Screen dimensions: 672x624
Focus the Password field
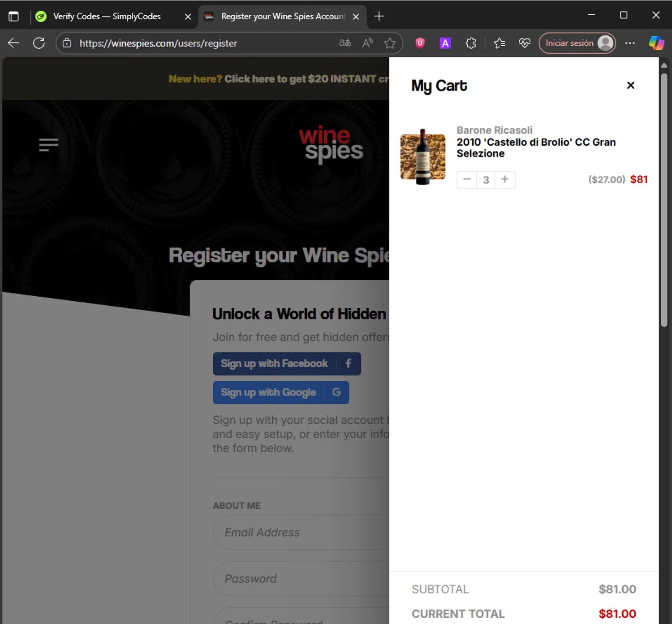coord(301,579)
